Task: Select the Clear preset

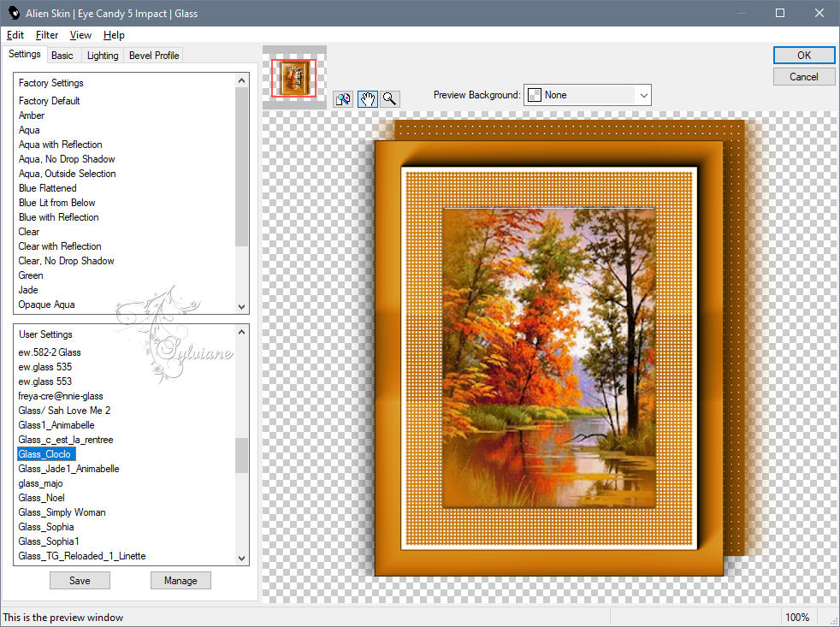Action: coord(29,232)
